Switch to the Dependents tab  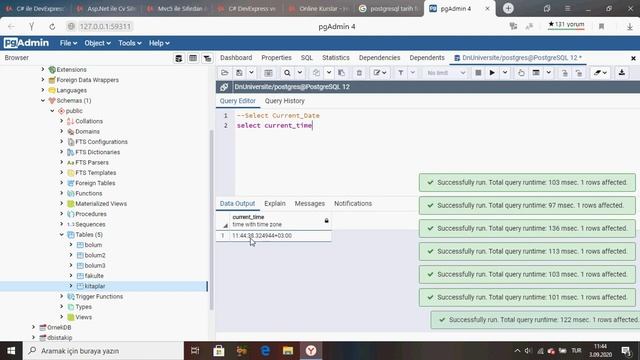pos(427,58)
